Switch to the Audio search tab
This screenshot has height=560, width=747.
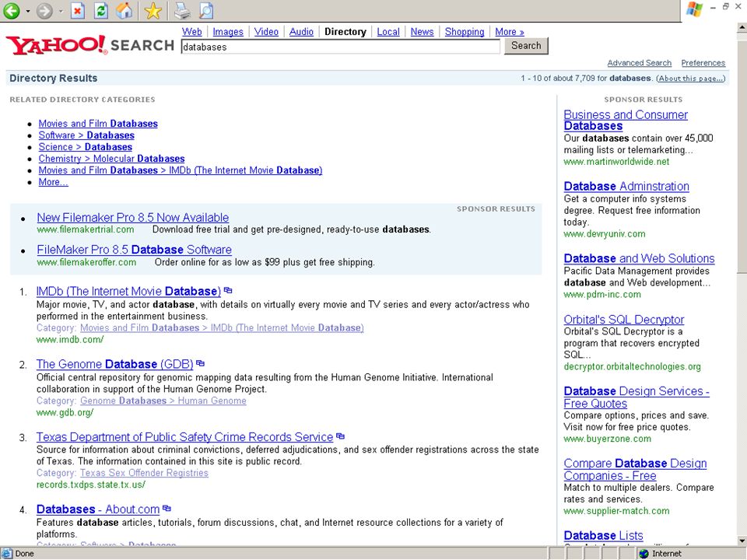[302, 32]
